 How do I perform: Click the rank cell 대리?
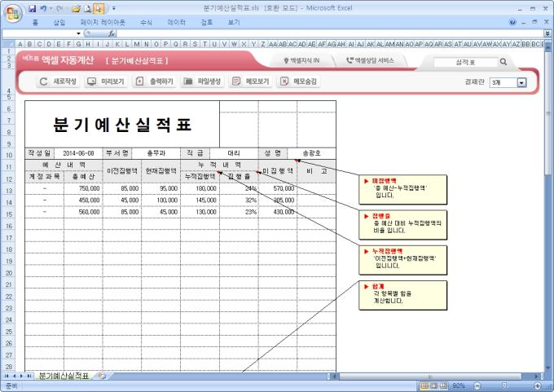tap(234, 153)
